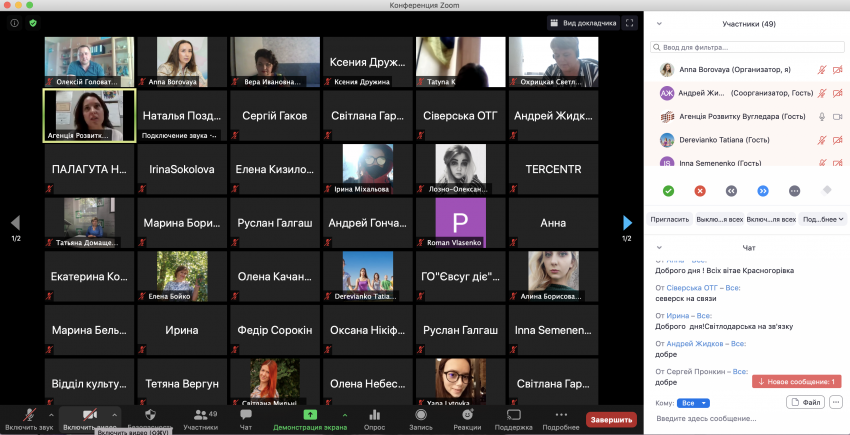Viewport: 850px width, 435px height.
Task: Switch layout via Вид докладчика button
Action: click(583, 23)
